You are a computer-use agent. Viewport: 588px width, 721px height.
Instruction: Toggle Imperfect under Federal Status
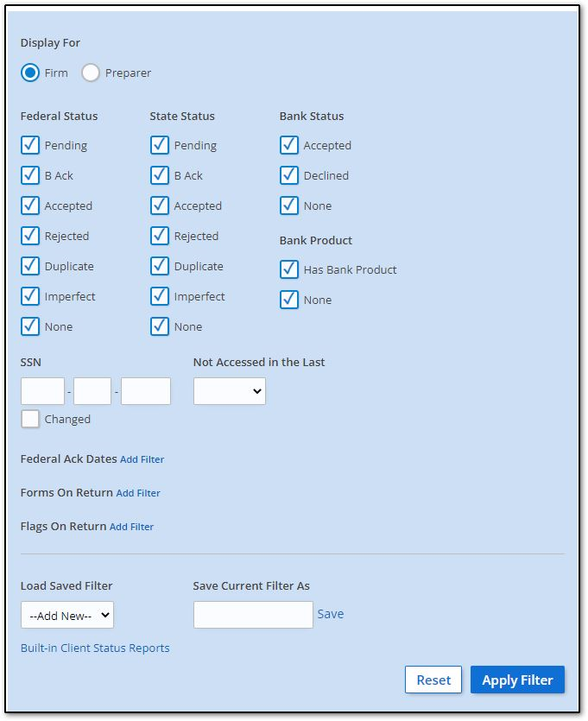30,296
